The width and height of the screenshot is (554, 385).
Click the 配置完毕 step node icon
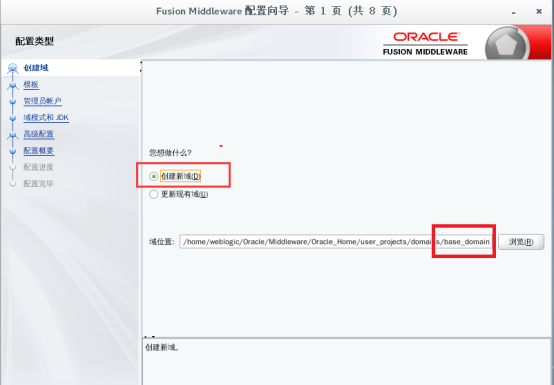(x=13, y=184)
